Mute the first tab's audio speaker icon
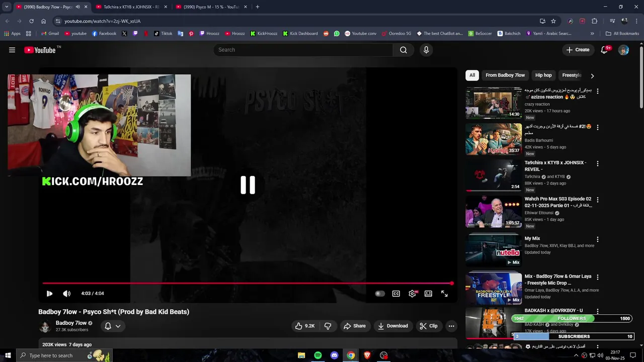The image size is (644, 362). pos(77,7)
